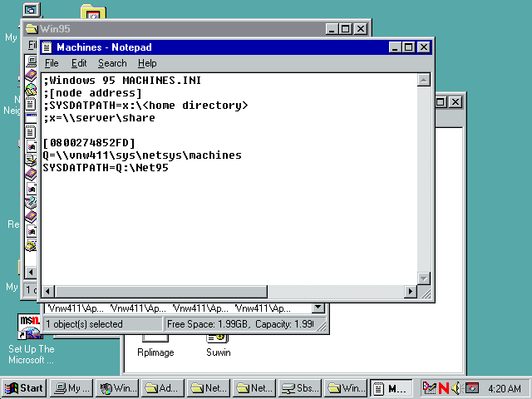Switch to the 'Sbs...' taskbar button

click(x=300, y=388)
